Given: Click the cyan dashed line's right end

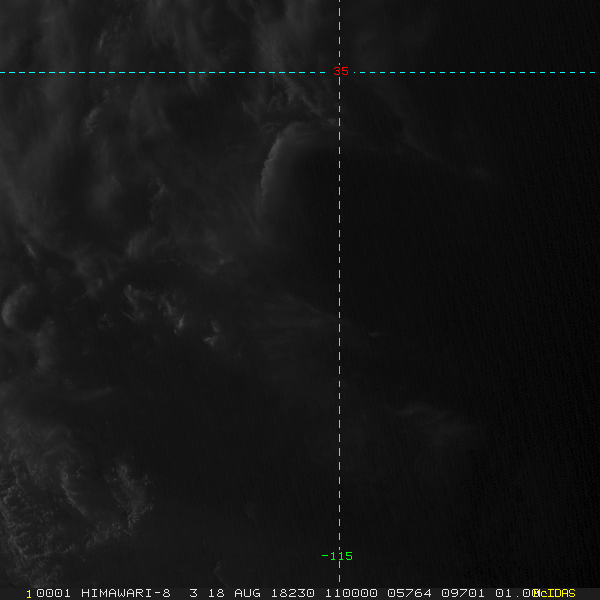Looking at the screenshot, I should [x=596, y=72].
